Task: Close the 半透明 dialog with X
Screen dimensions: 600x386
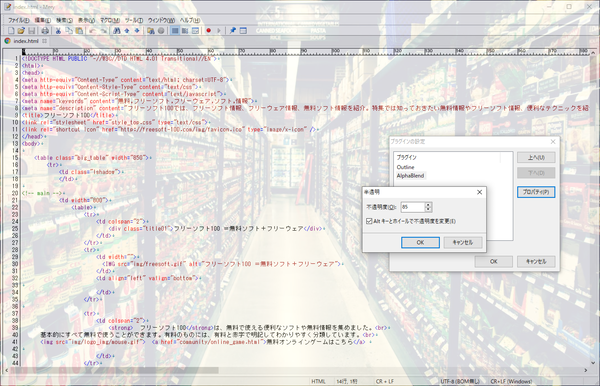Action: 479,192
